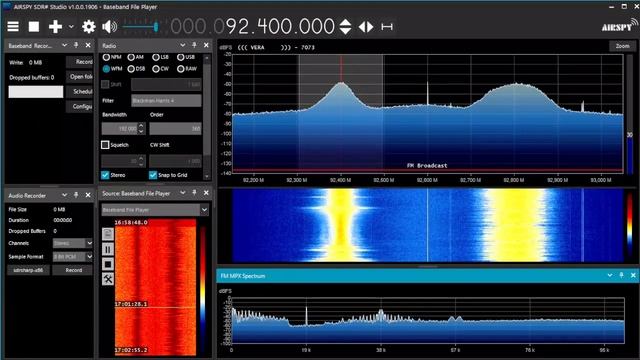Open FM MPX Spectrum panel options chevron
The height and width of the screenshot is (360, 640).
point(610,276)
